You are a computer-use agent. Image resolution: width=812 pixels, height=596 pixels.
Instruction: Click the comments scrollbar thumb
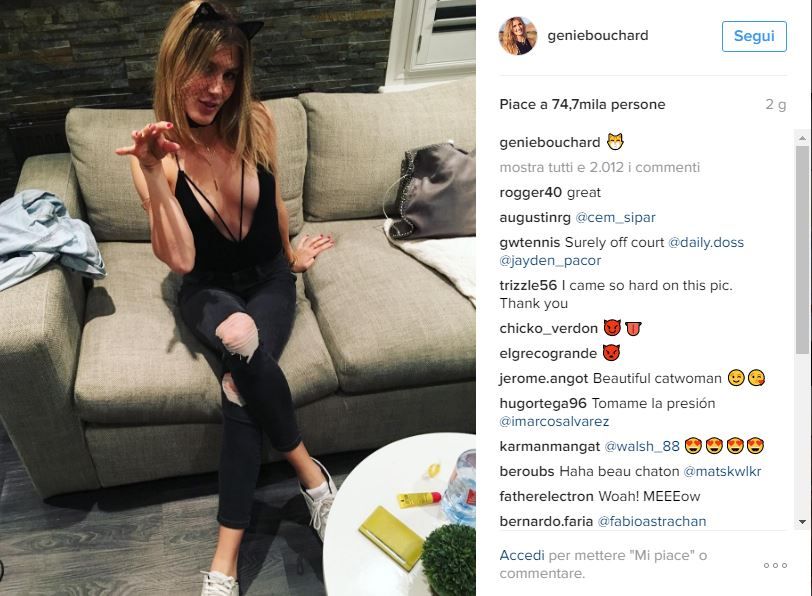(x=802, y=250)
